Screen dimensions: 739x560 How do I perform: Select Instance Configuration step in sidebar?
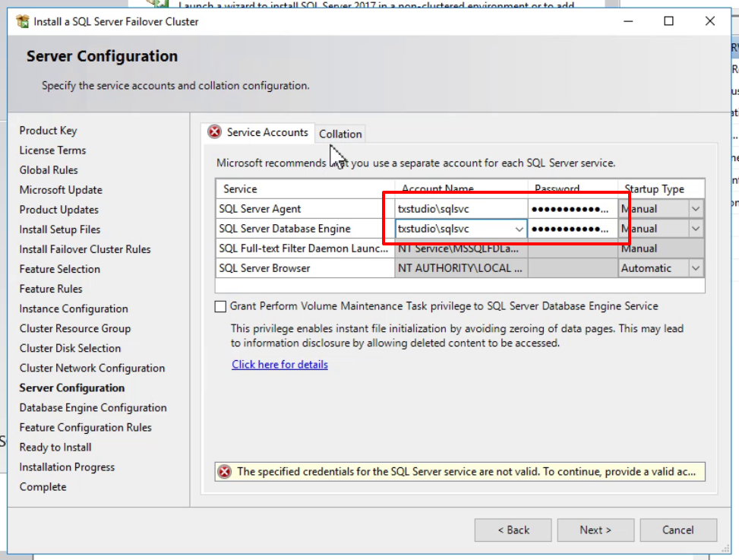point(74,308)
